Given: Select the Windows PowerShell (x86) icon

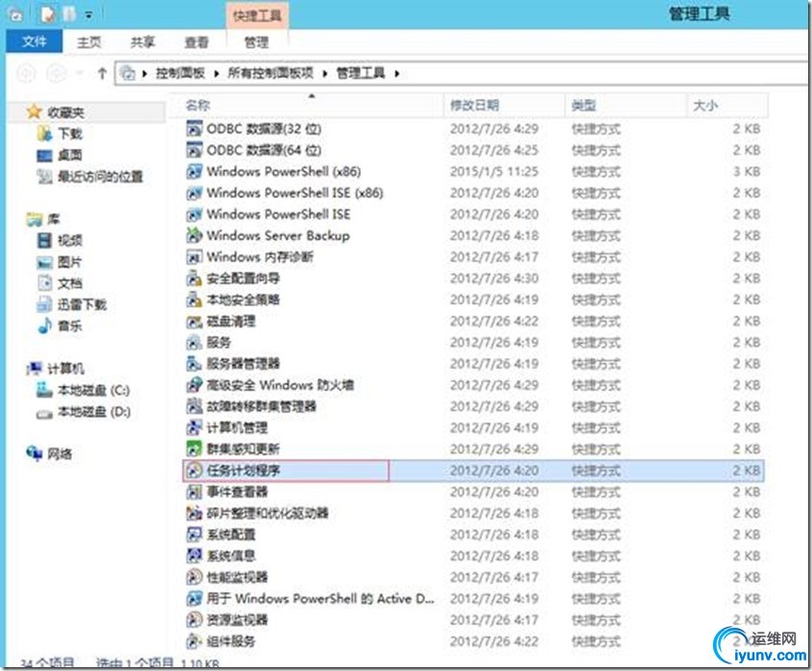Looking at the screenshot, I should click(194, 172).
